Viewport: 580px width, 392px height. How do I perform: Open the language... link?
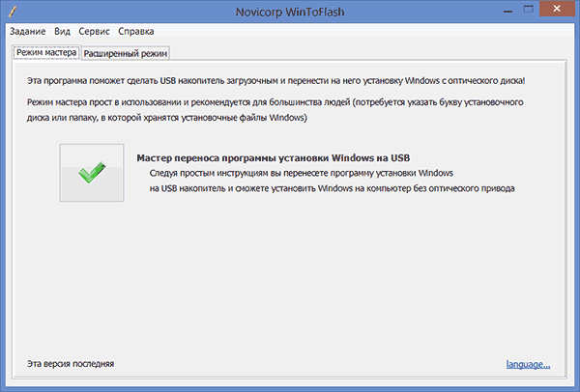(528, 364)
